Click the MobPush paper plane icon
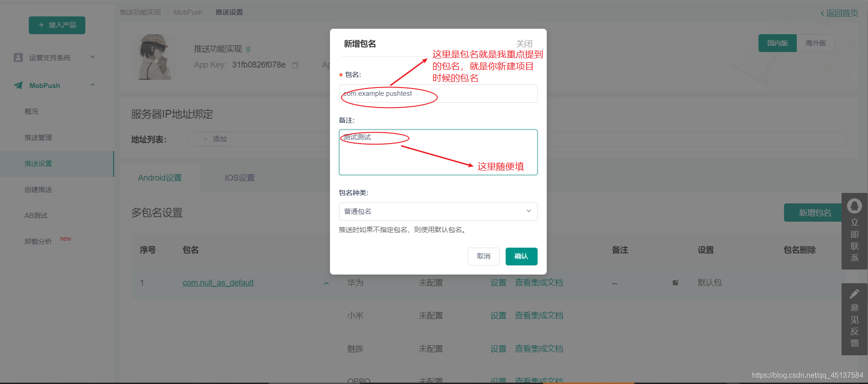 pos(18,85)
